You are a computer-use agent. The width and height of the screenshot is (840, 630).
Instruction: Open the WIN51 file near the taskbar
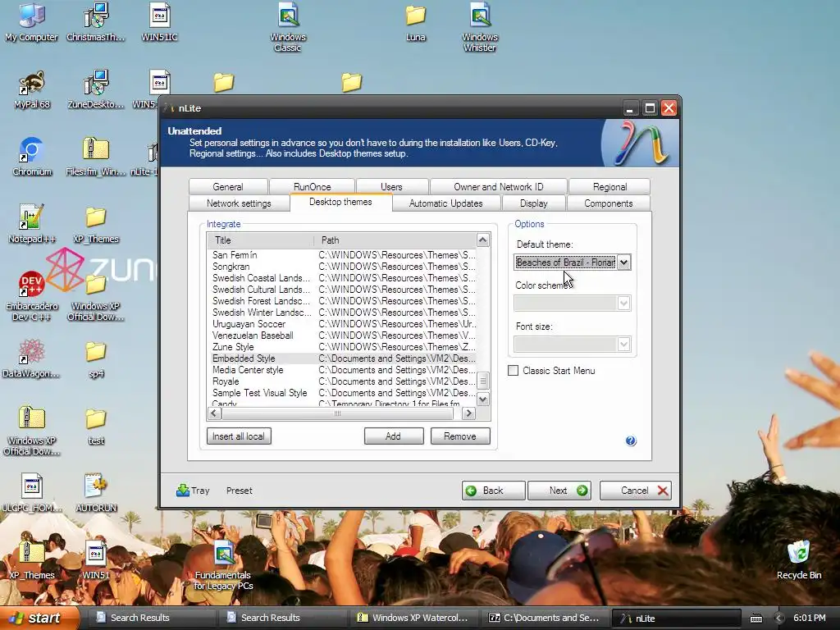[96, 560]
